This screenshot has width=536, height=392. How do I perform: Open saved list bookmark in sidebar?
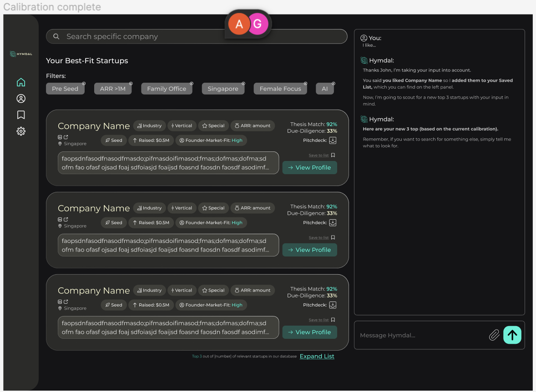point(21,115)
